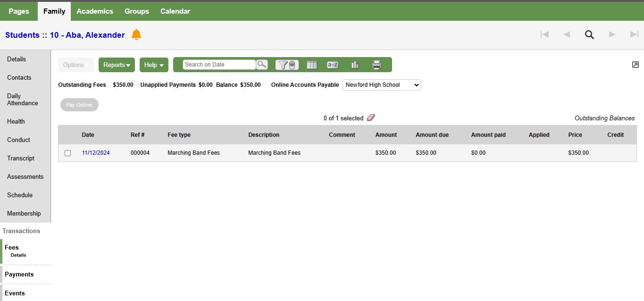Viewport: 644px width, 301px height.
Task: Click the Pay Online button
Action: coord(79,105)
